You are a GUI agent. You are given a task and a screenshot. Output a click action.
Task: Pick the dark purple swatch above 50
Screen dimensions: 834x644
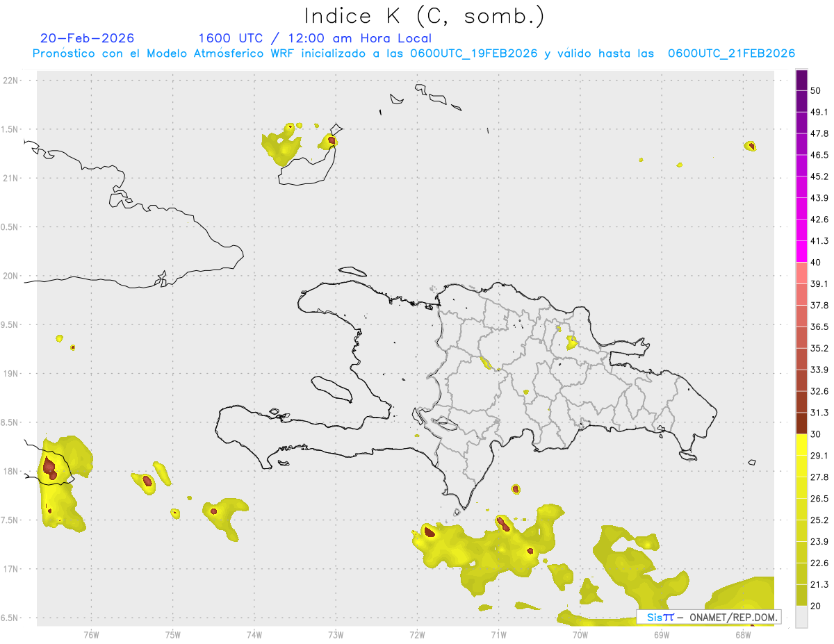tap(802, 81)
